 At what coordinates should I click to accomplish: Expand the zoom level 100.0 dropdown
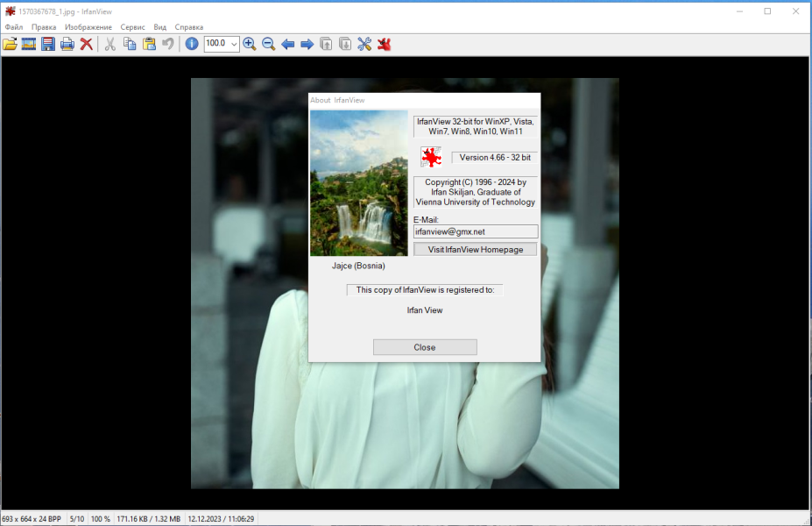pos(234,44)
